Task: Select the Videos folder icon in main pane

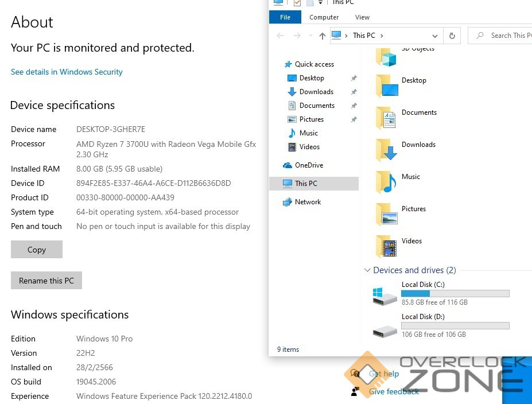Action: (386, 247)
